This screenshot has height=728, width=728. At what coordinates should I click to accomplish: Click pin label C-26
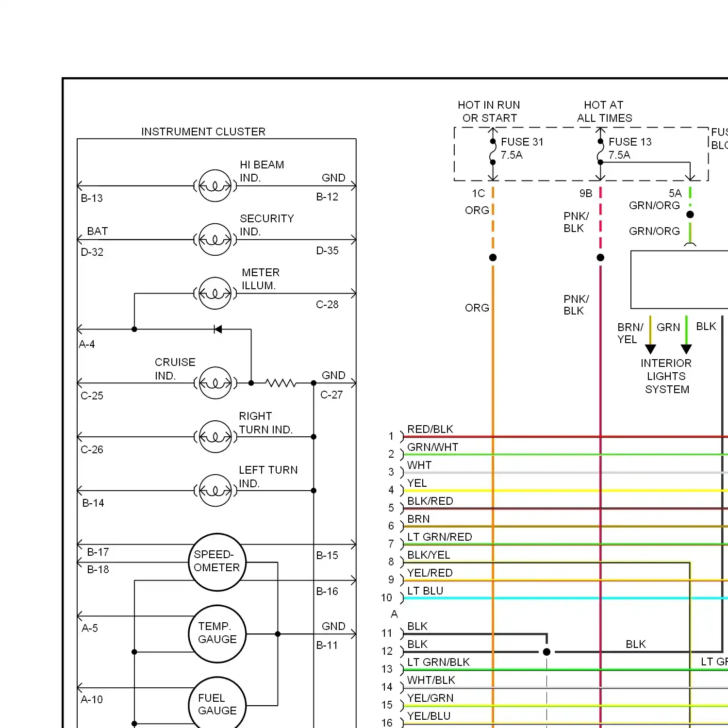coord(92,449)
